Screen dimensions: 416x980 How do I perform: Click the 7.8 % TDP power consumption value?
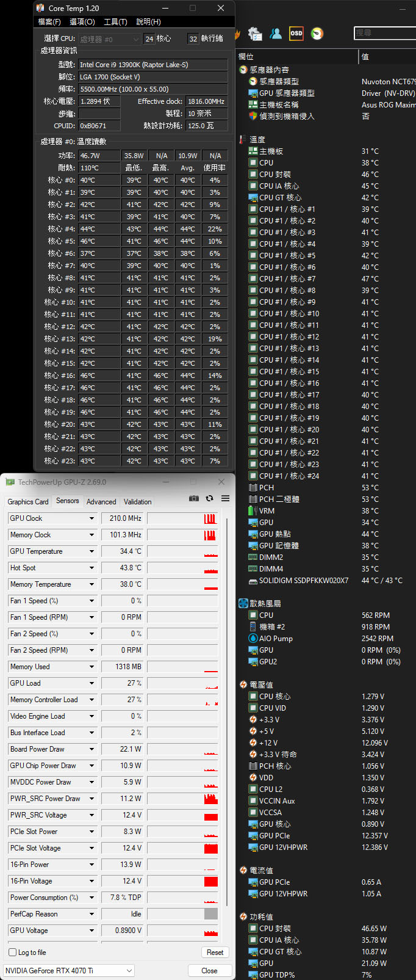tap(123, 898)
